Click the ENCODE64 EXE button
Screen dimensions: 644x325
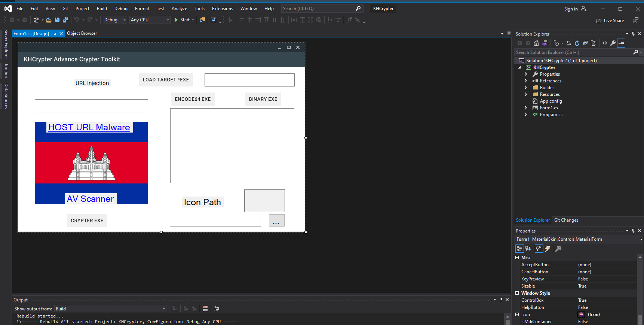[193, 99]
